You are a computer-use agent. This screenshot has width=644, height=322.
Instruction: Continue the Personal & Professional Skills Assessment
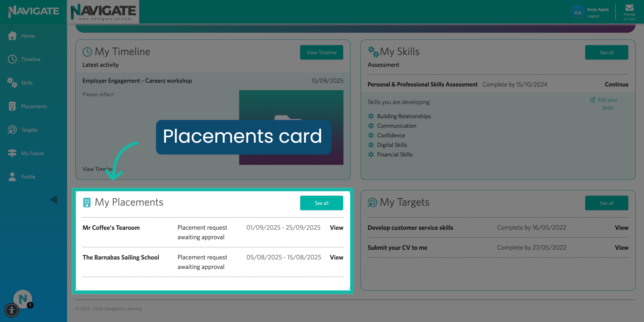click(x=616, y=84)
